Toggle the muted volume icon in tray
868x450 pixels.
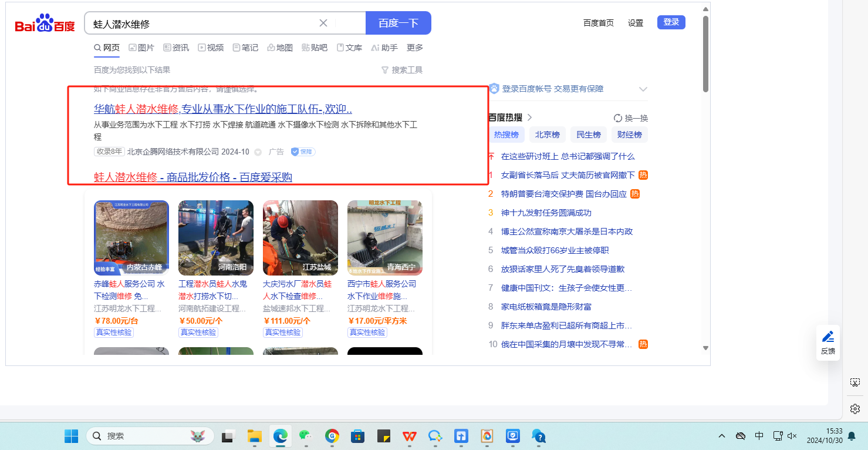tap(792, 436)
